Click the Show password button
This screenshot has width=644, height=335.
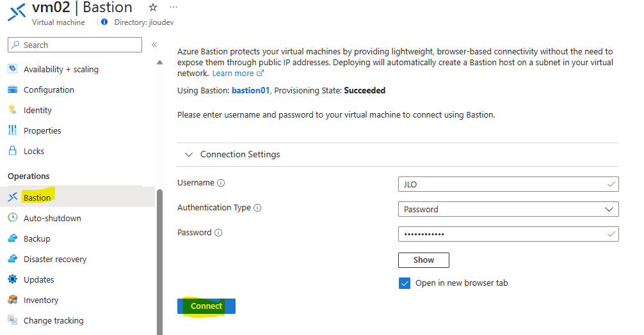click(423, 260)
